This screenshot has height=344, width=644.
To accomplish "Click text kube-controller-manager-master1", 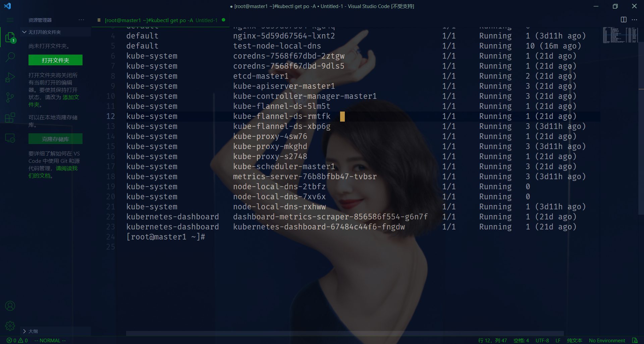I will pyautogui.click(x=305, y=96).
